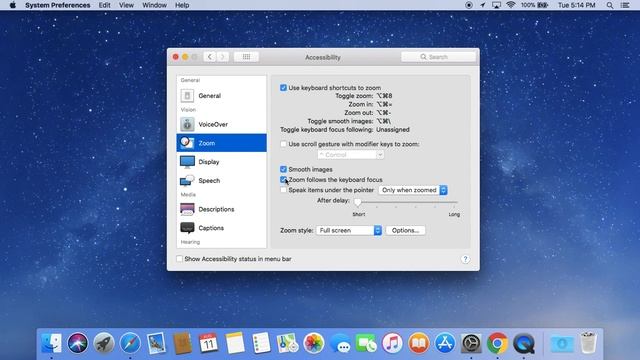The height and width of the screenshot is (360, 640).
Task: Open iTunes music note icon
Action: coord(392,343)
